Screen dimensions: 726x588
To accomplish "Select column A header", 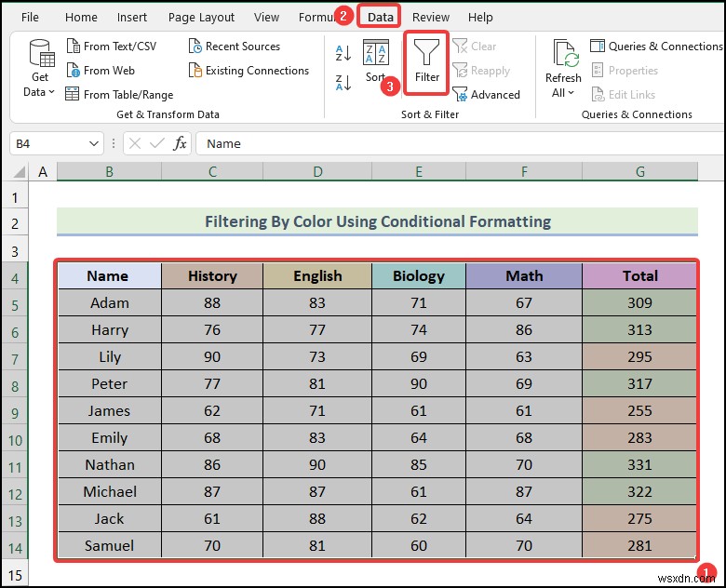I will (43, 172).
